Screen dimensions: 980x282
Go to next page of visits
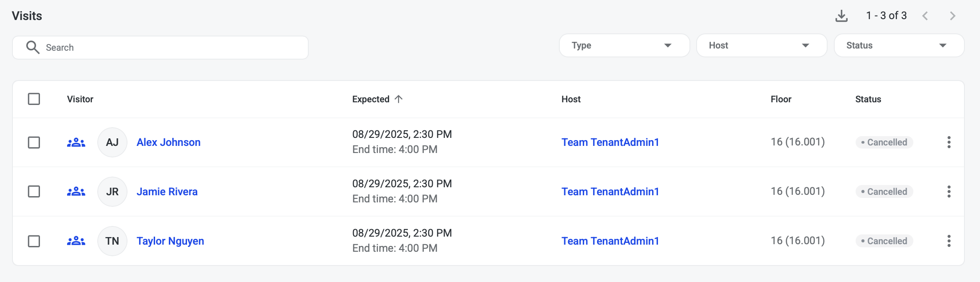pos(952,16)
